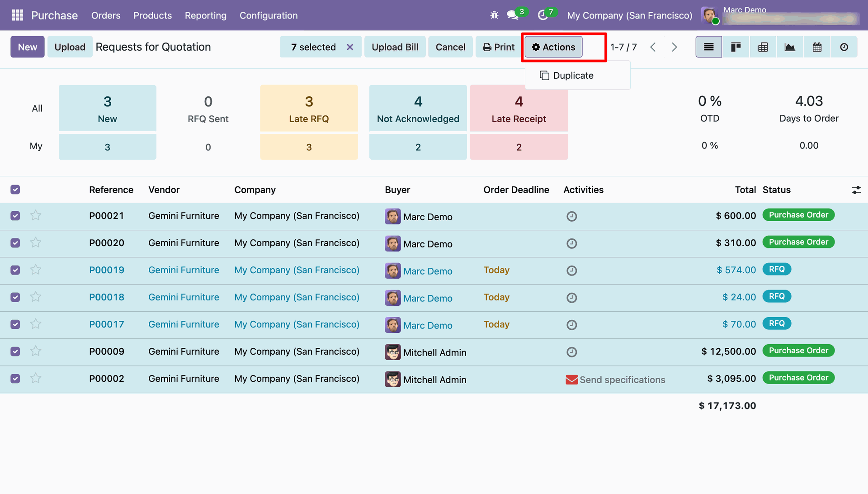Uncheck the P00002 row checkbox
Viewport: 868px width, 494px height.
(15, 379)
